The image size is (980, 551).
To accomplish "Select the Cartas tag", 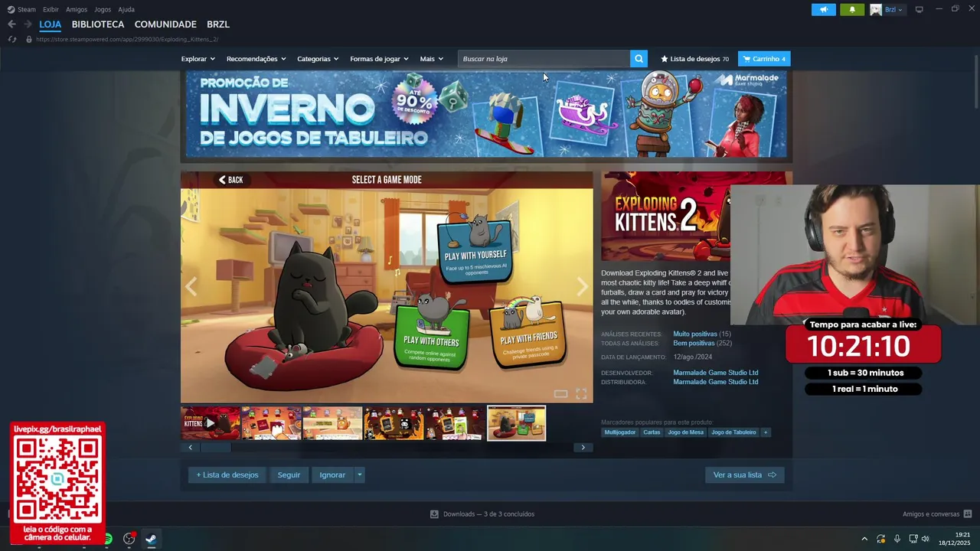I will pos(652,432).
